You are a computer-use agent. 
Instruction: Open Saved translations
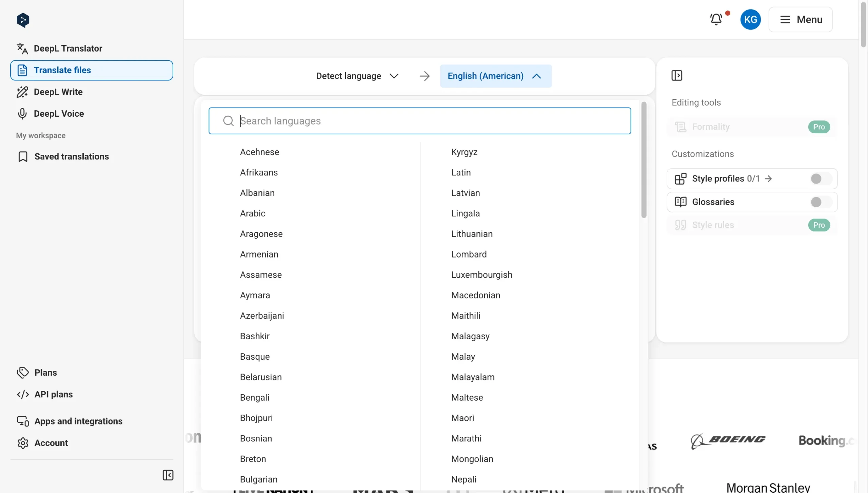[92, 156]
